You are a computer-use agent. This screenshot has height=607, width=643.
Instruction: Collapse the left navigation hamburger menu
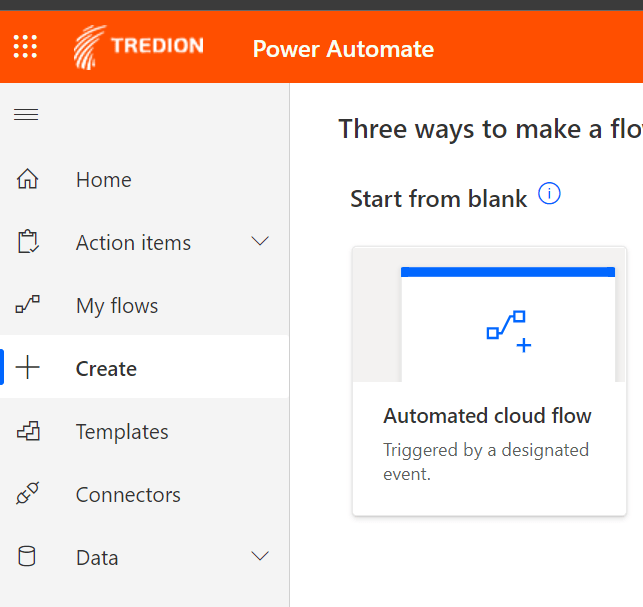(26, 114)
